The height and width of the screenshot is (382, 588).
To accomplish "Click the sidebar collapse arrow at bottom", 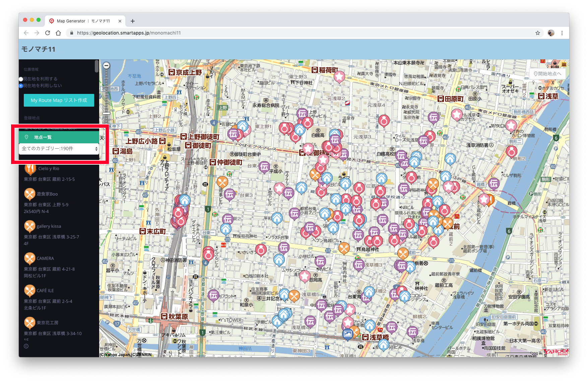I will point(26,346).
